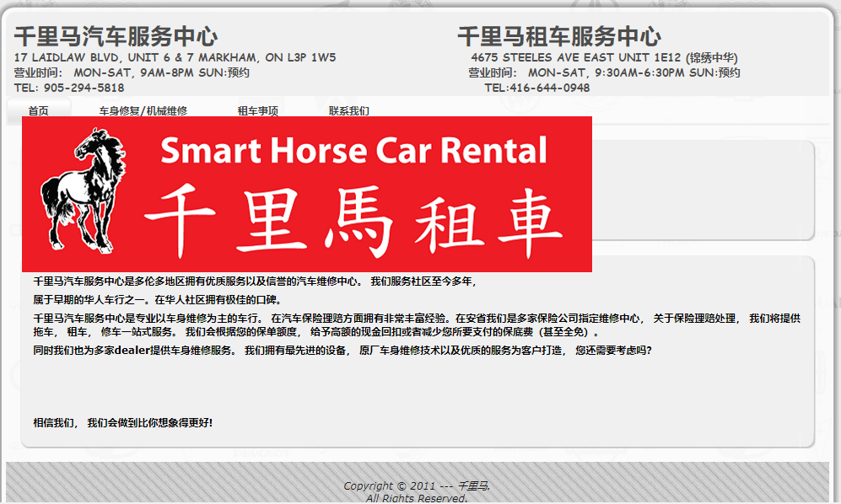Open the 租车事项 rental info tab
Screen dimensions: 841x504
click(257, 110)
